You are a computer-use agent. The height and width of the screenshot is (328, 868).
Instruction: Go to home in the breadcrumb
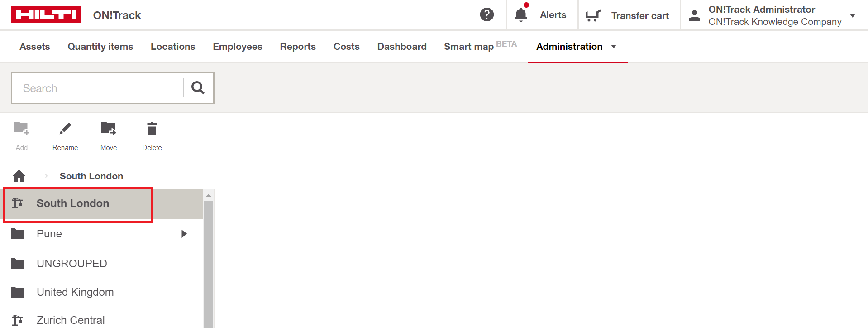[x=19, y=176]
